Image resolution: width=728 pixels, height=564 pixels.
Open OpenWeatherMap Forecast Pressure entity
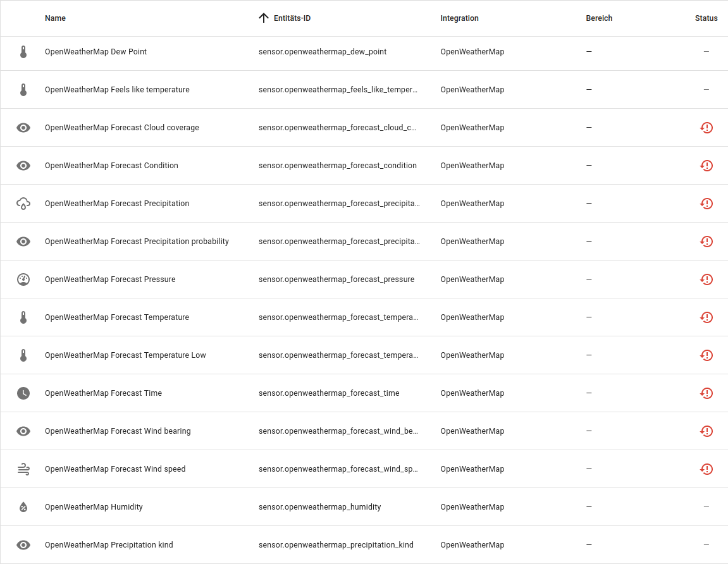point(110,279)
